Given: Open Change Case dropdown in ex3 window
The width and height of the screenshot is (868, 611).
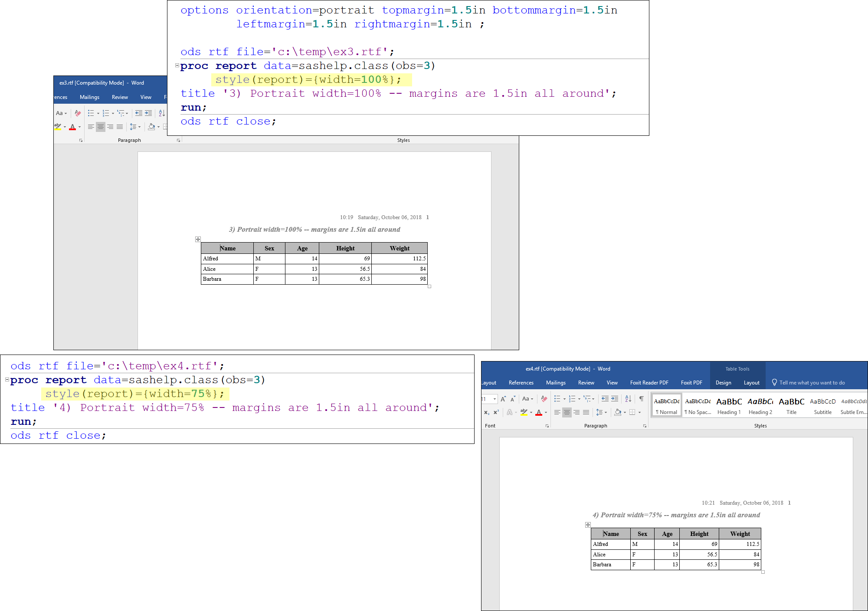Looking at the screenshot, I should pos(61,113).
